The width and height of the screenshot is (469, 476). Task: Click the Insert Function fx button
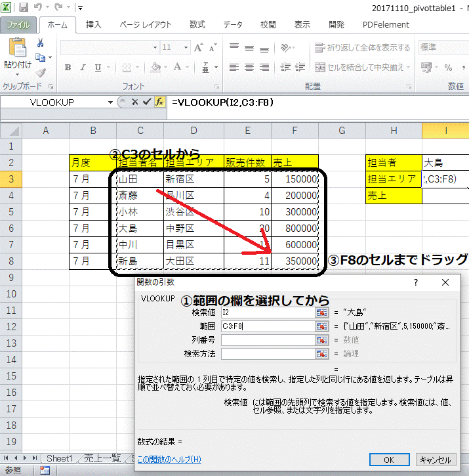click(x=159, y=102)
